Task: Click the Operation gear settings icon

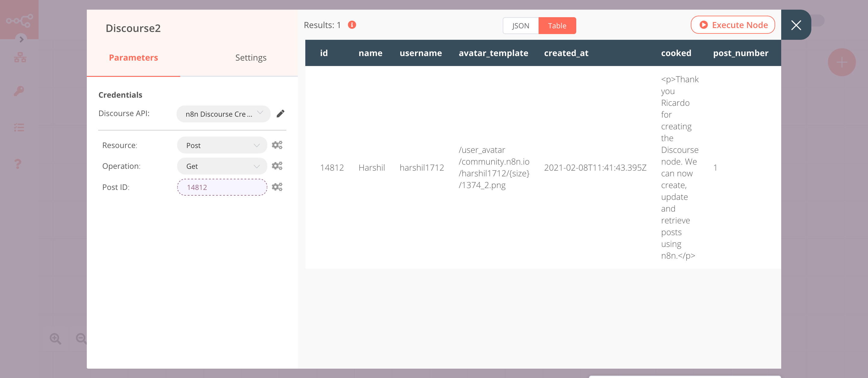Action: (x=277, y=166)
